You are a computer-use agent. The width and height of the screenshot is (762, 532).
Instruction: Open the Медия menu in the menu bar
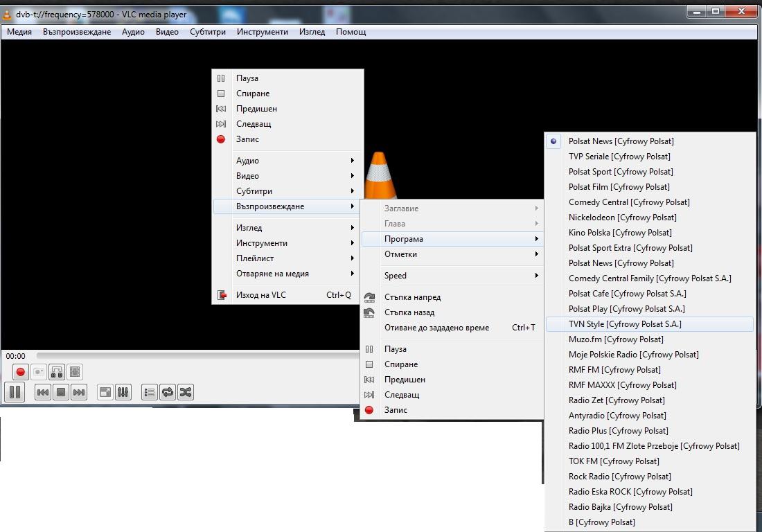[x=19, y=32]
